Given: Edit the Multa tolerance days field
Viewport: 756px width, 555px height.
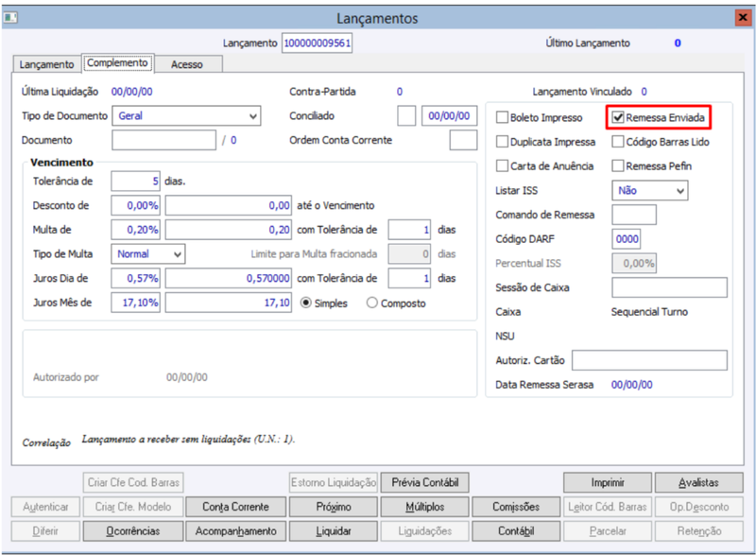Looking at the screenshot, I should pyautogui.click(x=409, y=230).
